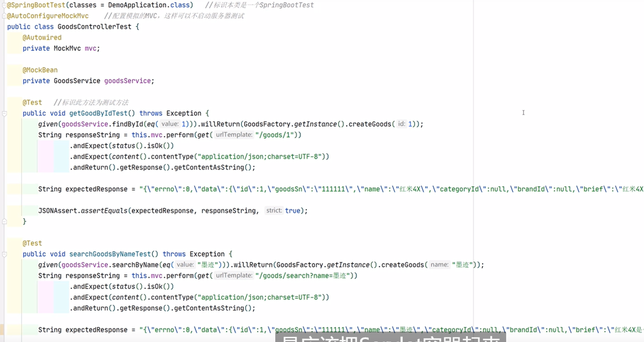
Task: Click goodsService in the private field declaration
Action: coord(127,81)
